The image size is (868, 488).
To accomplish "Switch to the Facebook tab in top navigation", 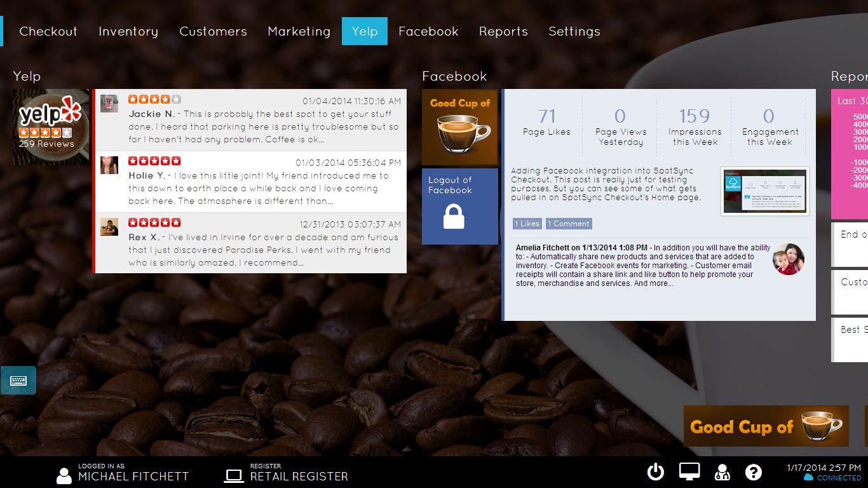I will (x=428, y=31).
